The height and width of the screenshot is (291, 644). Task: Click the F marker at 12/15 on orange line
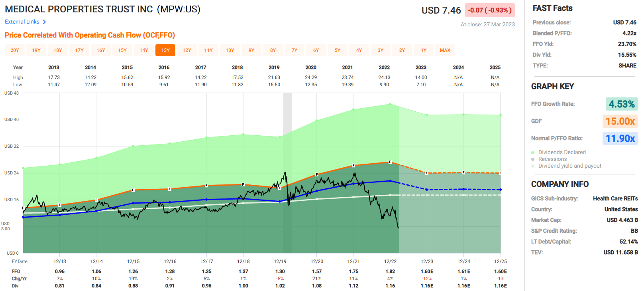pos(133,190)
